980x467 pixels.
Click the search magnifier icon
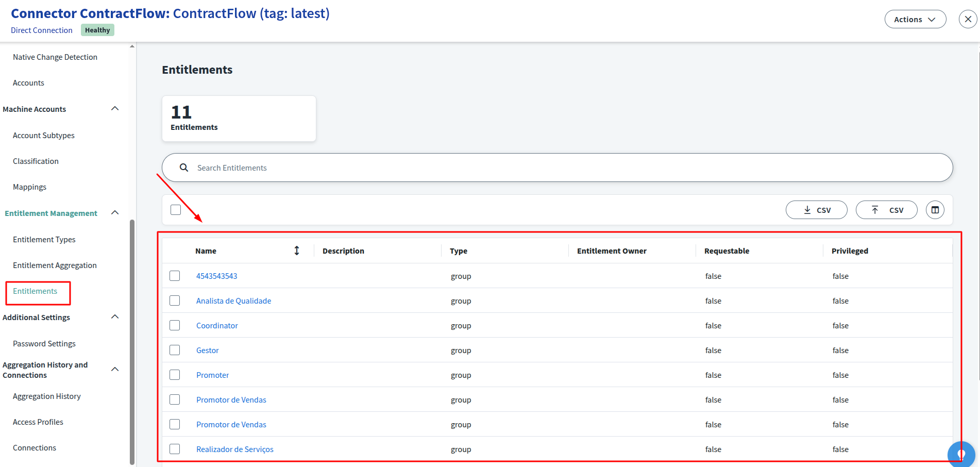184,168
